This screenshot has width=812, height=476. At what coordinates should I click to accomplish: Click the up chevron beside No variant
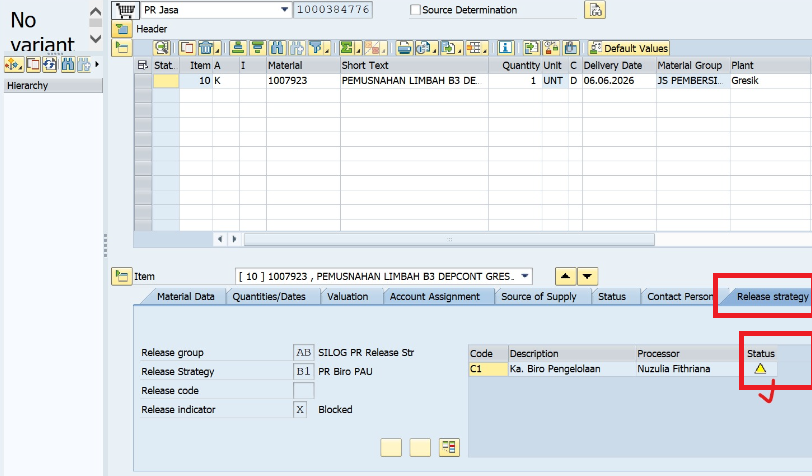coord(95,11)
